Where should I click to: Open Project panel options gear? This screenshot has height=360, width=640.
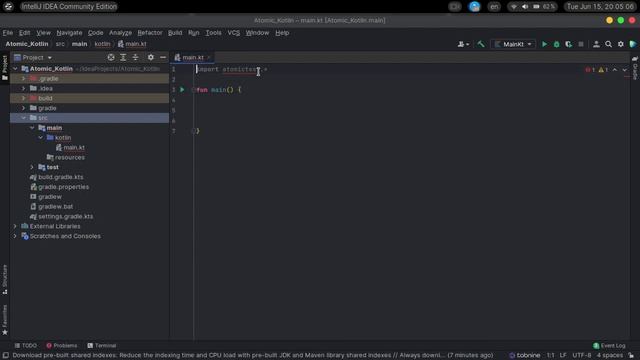(151, 58)
